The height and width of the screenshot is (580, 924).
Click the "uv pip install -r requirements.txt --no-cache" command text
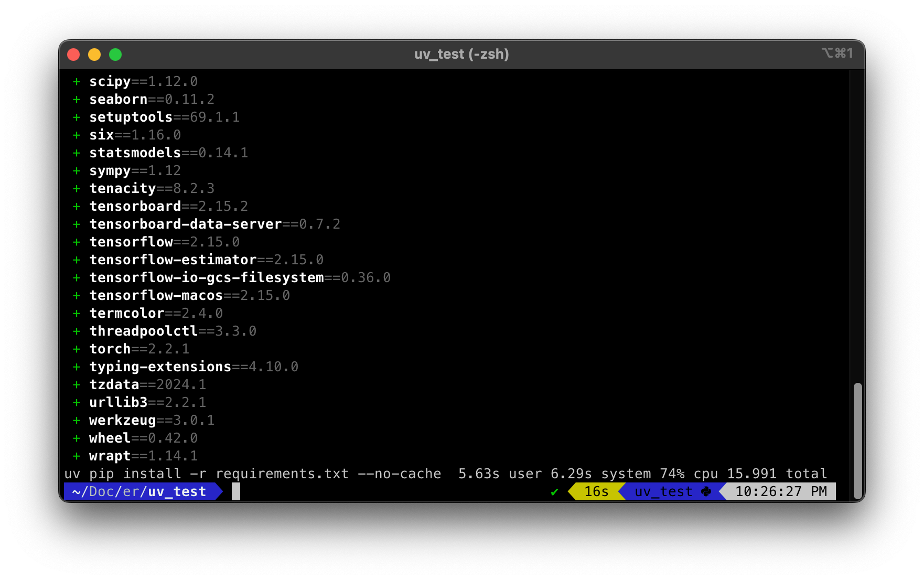click(x=253, y=474)
